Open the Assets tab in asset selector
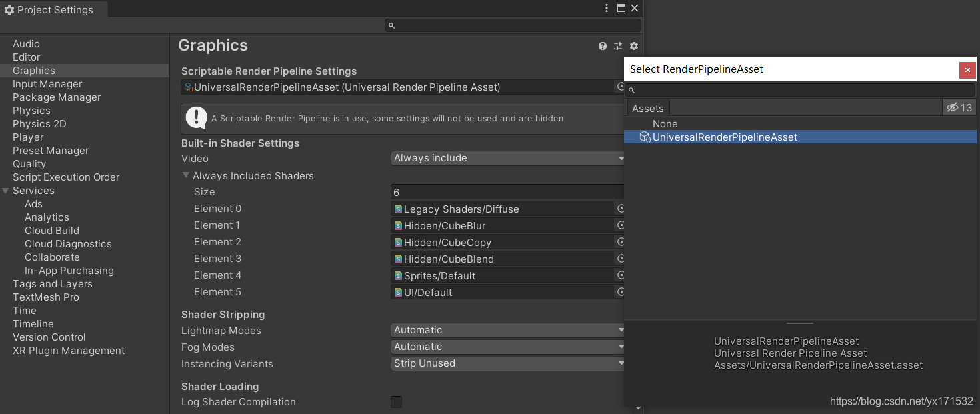 pyautogui.click(x=647, y=107)
